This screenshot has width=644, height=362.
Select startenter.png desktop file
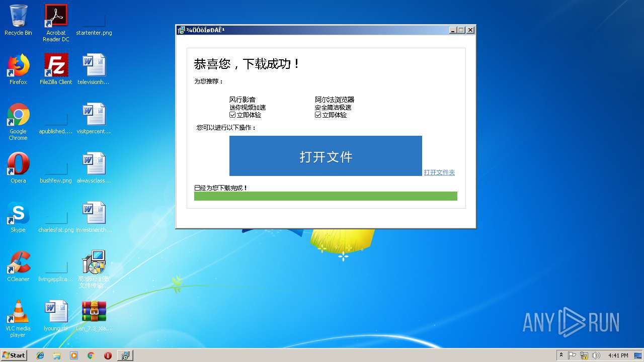coord(94,21)
